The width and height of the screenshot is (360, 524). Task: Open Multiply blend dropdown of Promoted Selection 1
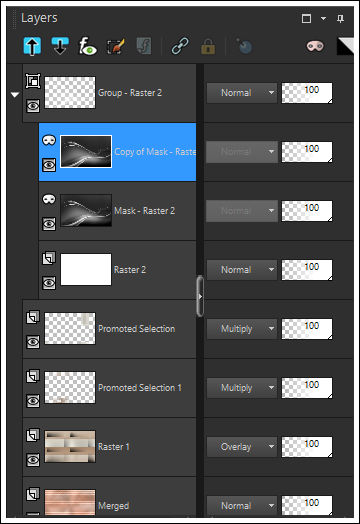pos(242,388)
